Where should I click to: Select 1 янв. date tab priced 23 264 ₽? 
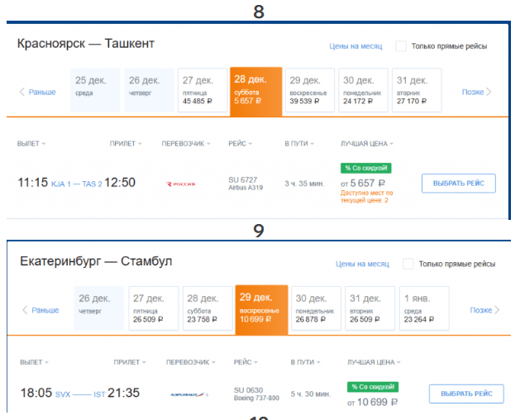click(424, 308)
